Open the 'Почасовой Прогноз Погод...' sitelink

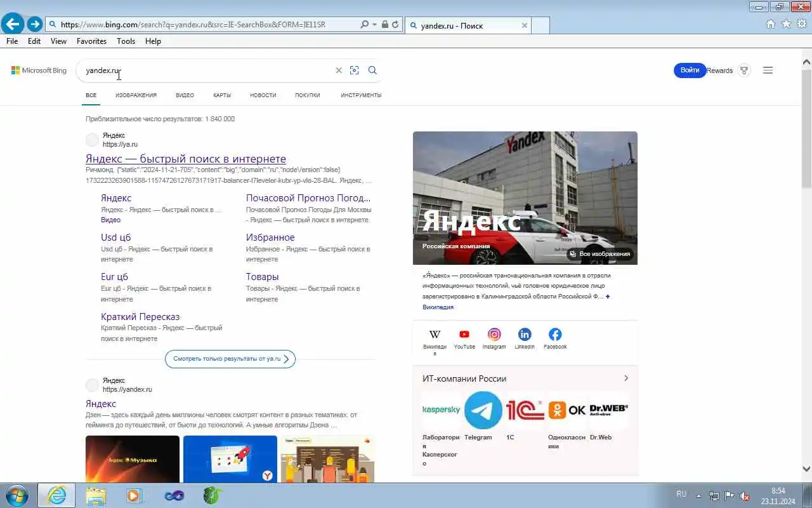308,198
